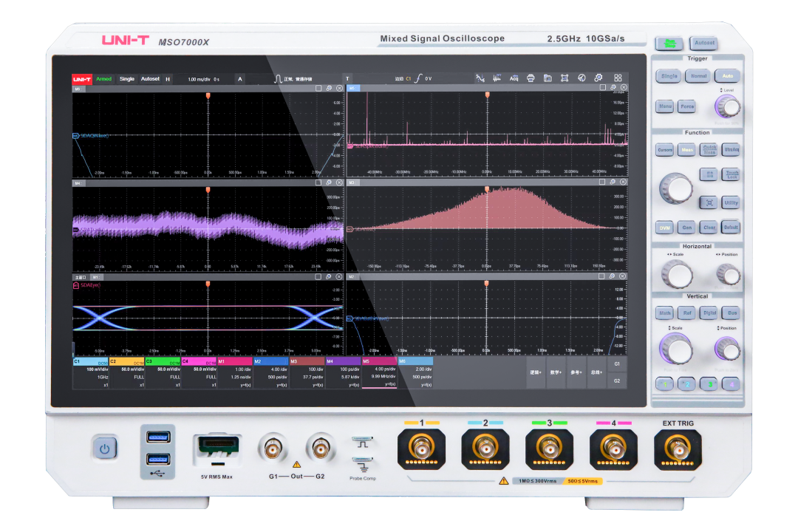Tap the gauge icon left of settings gear
Viewport: 798px width, 532px height.
tap(582, 78)
